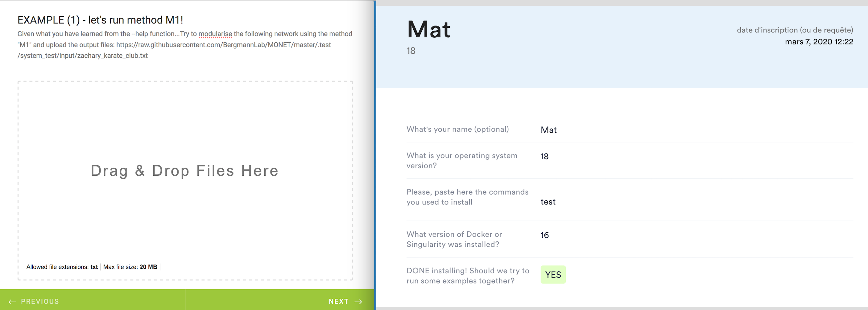Click the left arrow icon beside PREVIOUS

point(12,302)
